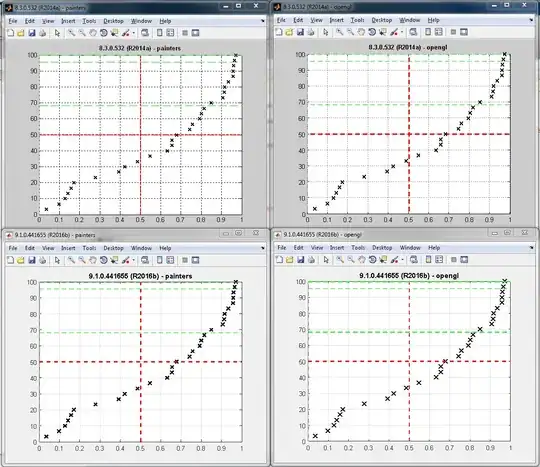Expand brush dropdown arrow in R2014a opengl toolbar

point(402,32)
